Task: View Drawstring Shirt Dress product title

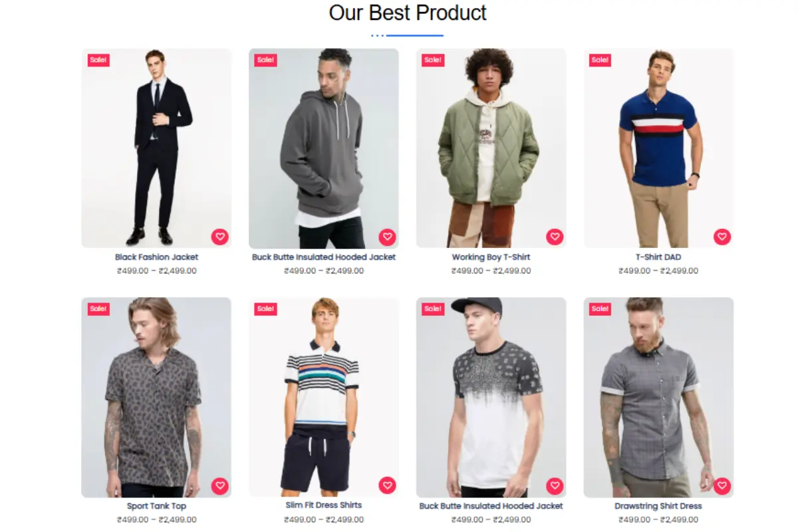Action: tap(658, 506)
